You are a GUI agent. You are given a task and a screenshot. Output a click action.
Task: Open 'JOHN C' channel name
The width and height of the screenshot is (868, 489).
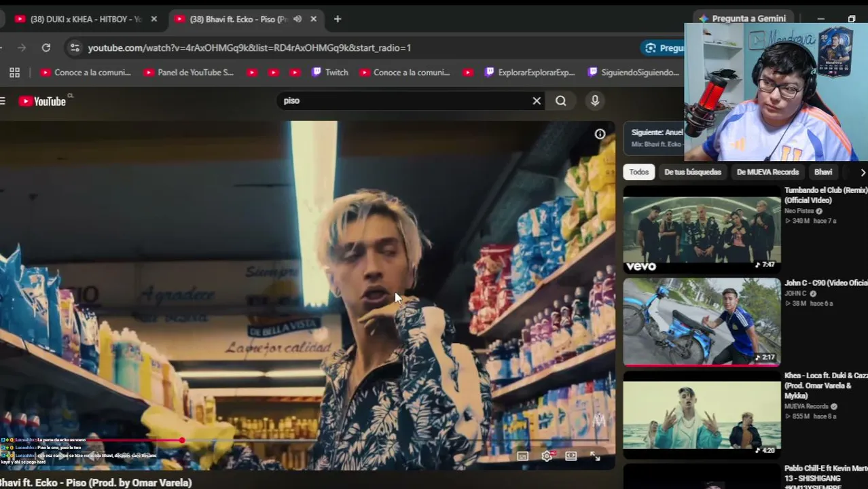795,294
